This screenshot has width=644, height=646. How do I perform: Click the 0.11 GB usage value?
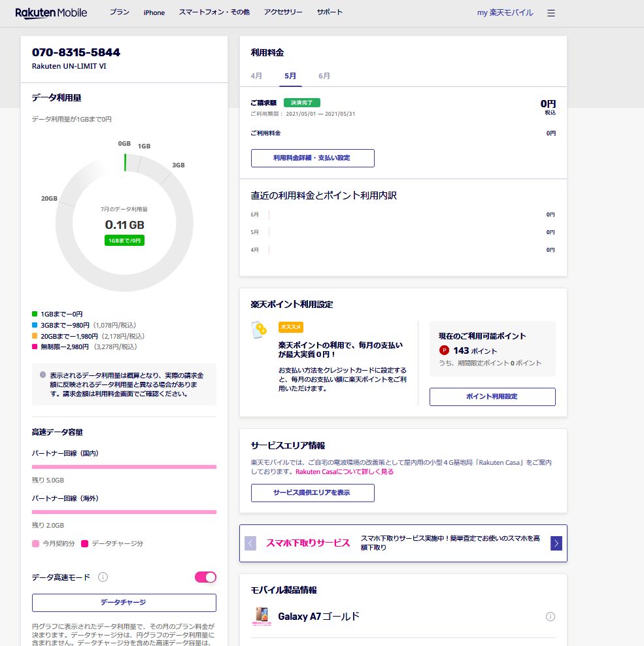[124, 225]
